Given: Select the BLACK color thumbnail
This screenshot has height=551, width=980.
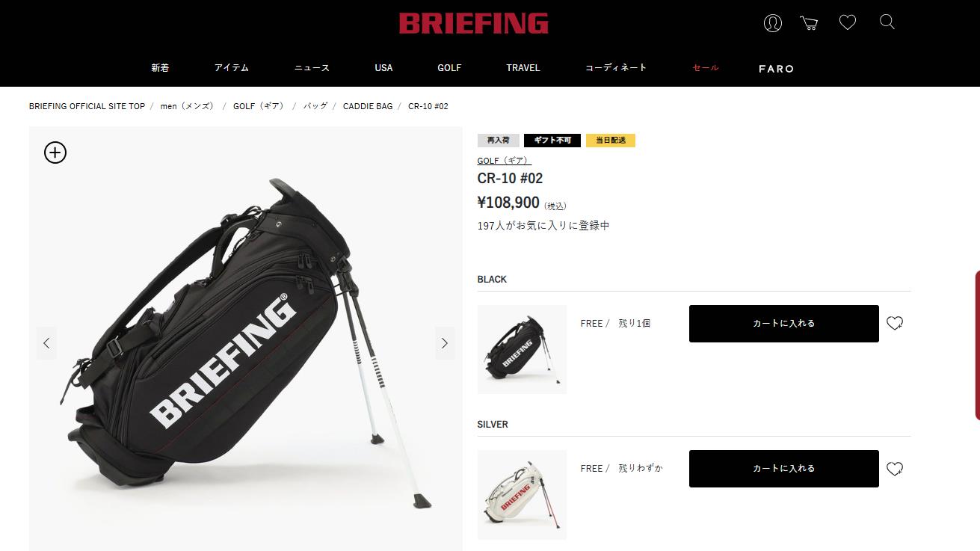Looking at the screenshot, I should pyautogui.click(x=522, y=349).
